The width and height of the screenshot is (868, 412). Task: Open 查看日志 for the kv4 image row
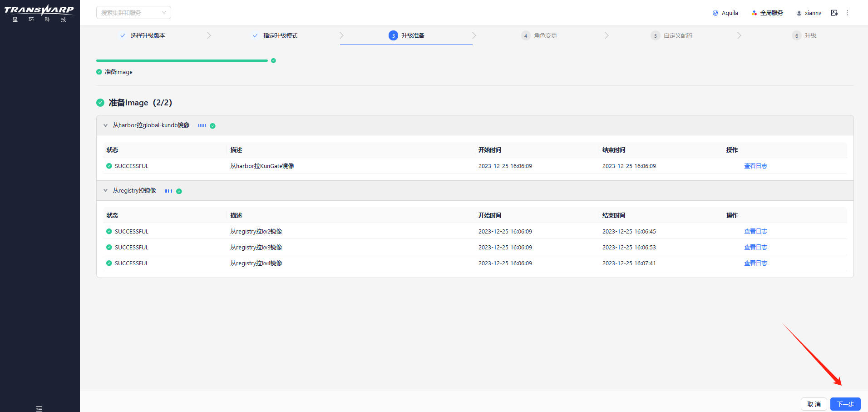point(755,263)
